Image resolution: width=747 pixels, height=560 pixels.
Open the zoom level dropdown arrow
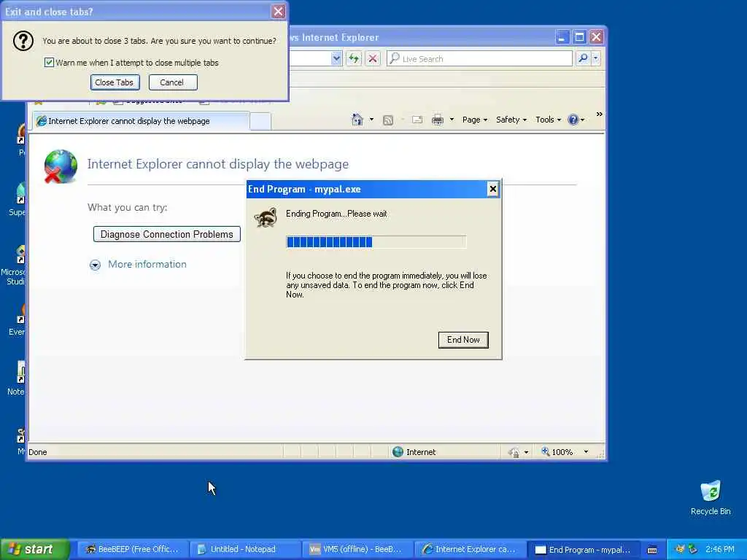pyautogui.click(x=586, y=452)
